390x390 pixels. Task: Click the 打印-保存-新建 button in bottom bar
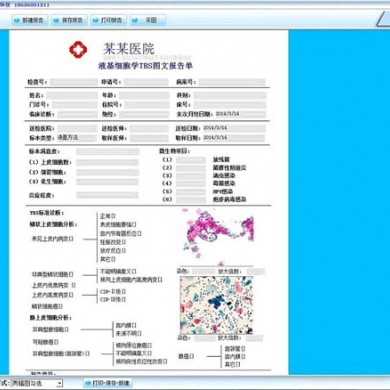point(108,383)
